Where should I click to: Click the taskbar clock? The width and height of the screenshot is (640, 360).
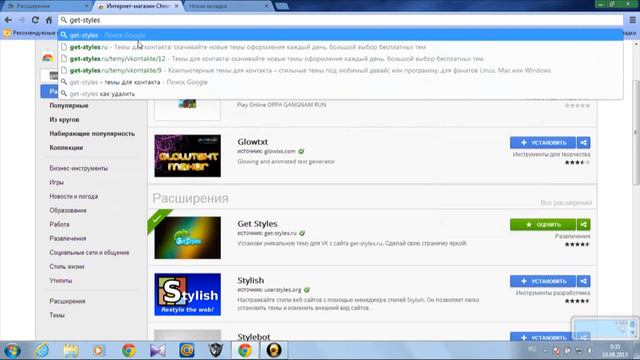click(615, 351)
